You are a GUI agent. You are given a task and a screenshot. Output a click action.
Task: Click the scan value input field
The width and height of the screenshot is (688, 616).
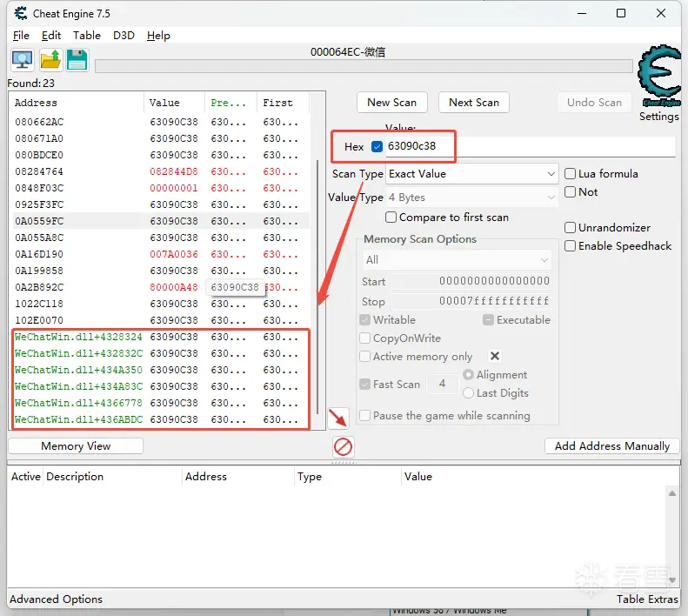tap(531, 146)
